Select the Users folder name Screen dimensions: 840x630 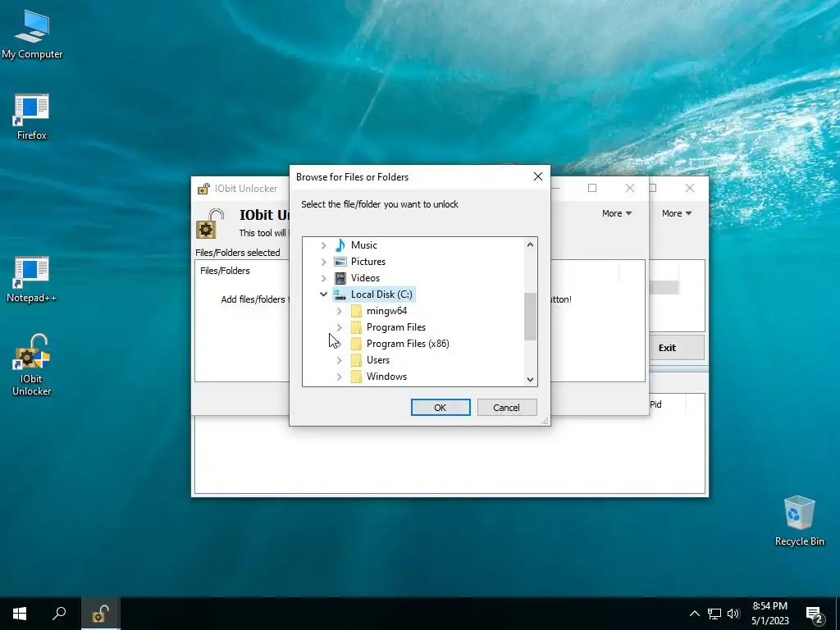tap(378, 360)
